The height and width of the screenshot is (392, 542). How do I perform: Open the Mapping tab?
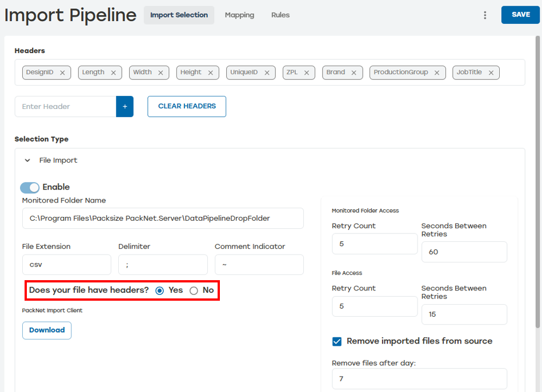[x=239, y=15]
